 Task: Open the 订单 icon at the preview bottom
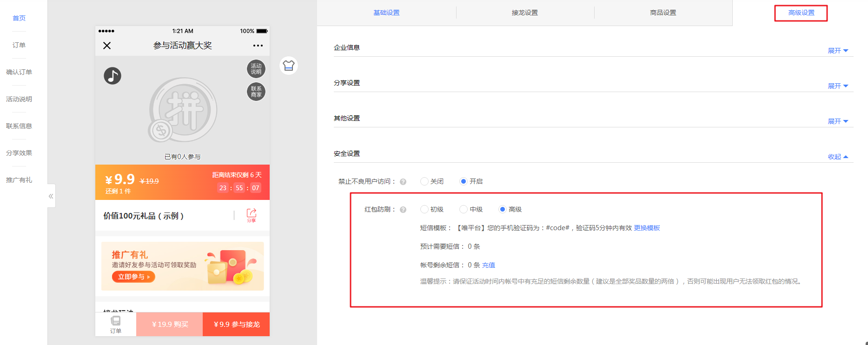click(x=116, y=325)
